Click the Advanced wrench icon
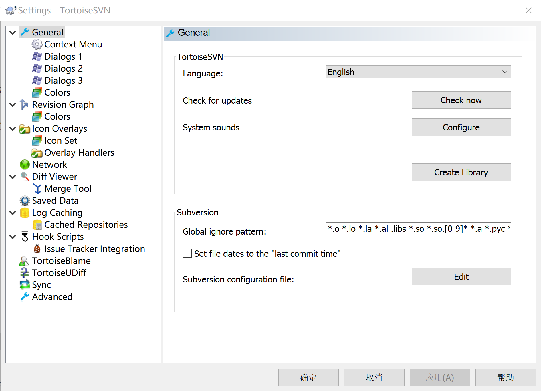 tap(25, 297)
